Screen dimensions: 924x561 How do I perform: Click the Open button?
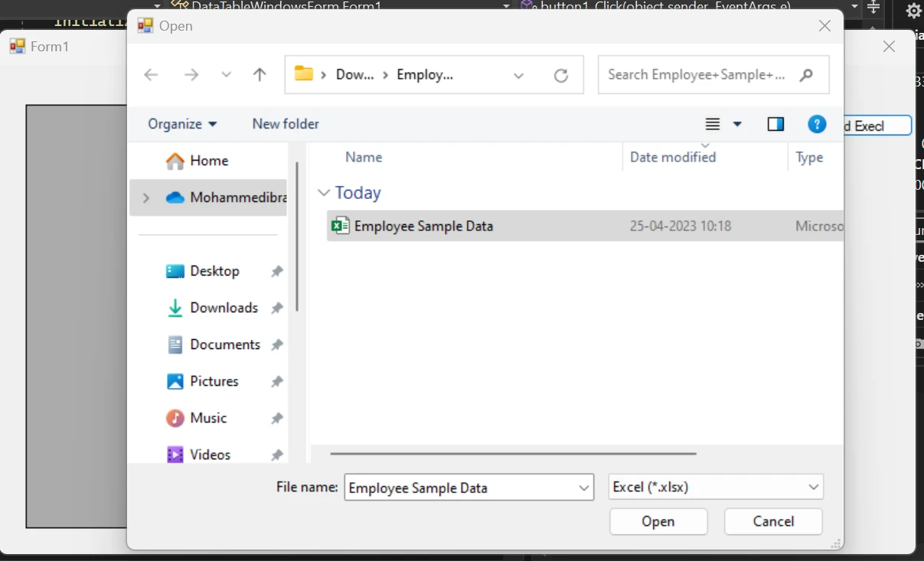[x=658, y=522]
